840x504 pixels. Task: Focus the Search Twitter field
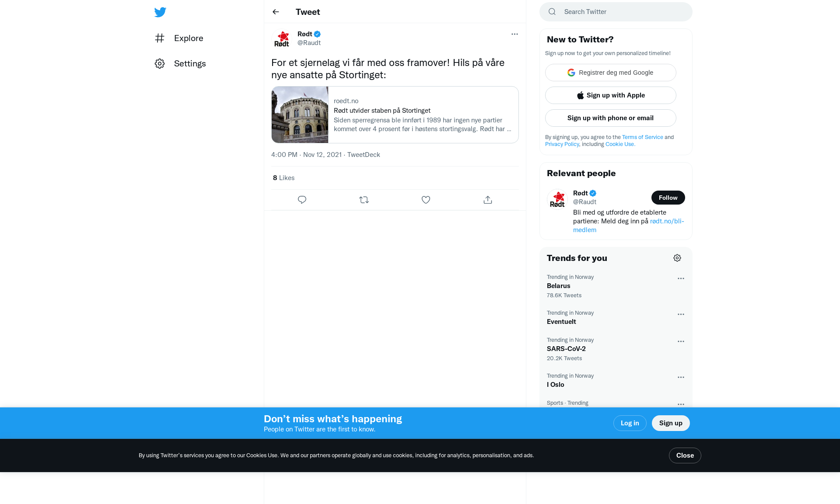616,12
